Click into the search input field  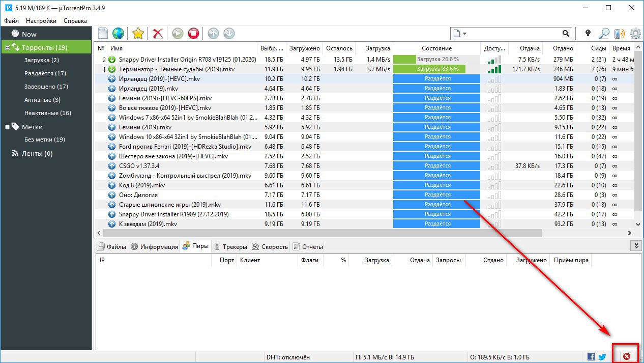[x=515, y=34]
